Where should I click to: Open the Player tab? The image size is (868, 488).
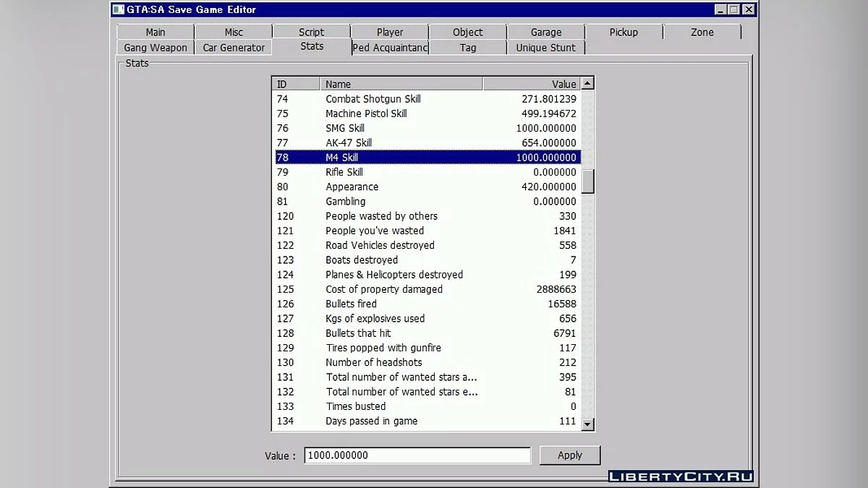click(x=390, y=32)
